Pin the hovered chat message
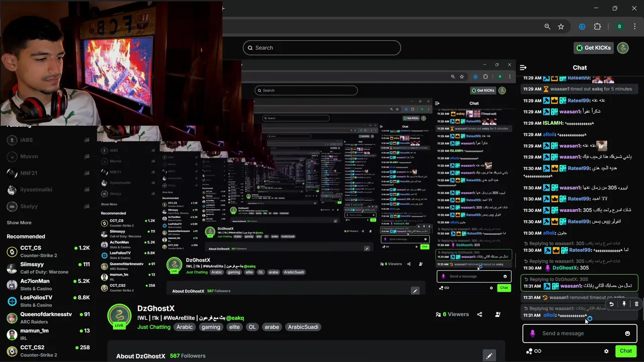 click(624, 304)
